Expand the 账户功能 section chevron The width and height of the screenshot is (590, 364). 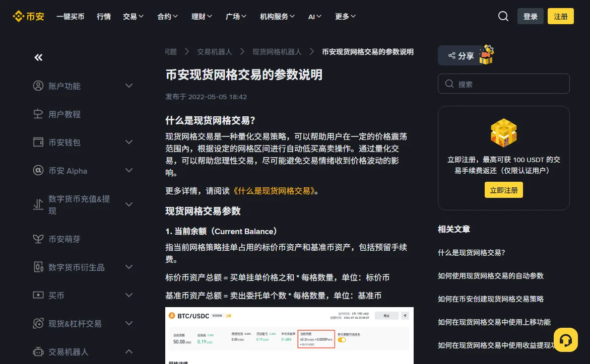128,86
